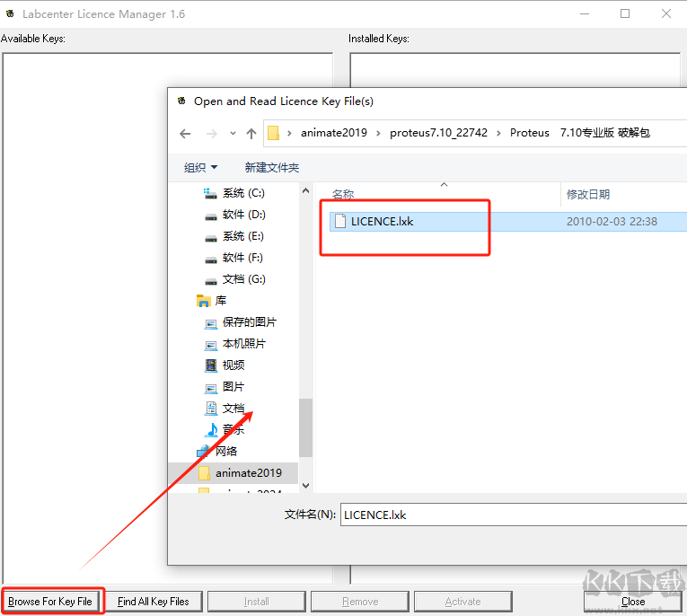Screen dimensions: 687x616
Task: Open 网络 network node
Action: pos(217,452)
